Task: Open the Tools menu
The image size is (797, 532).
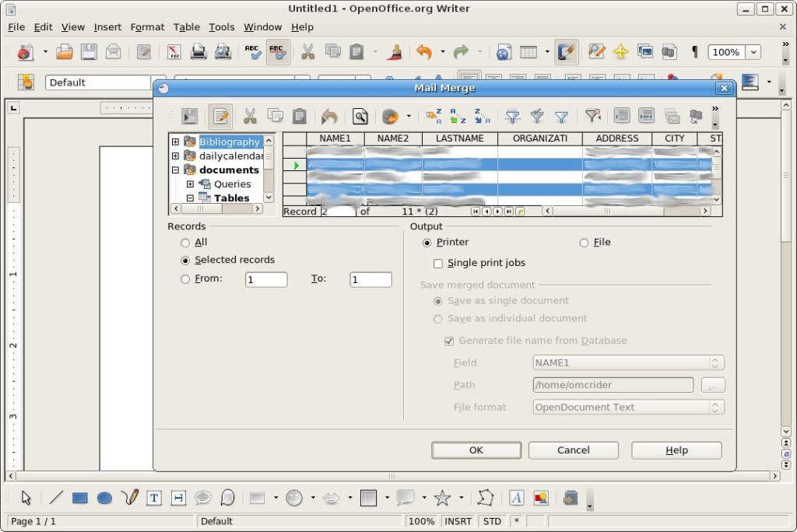Action: click(222, 27)
